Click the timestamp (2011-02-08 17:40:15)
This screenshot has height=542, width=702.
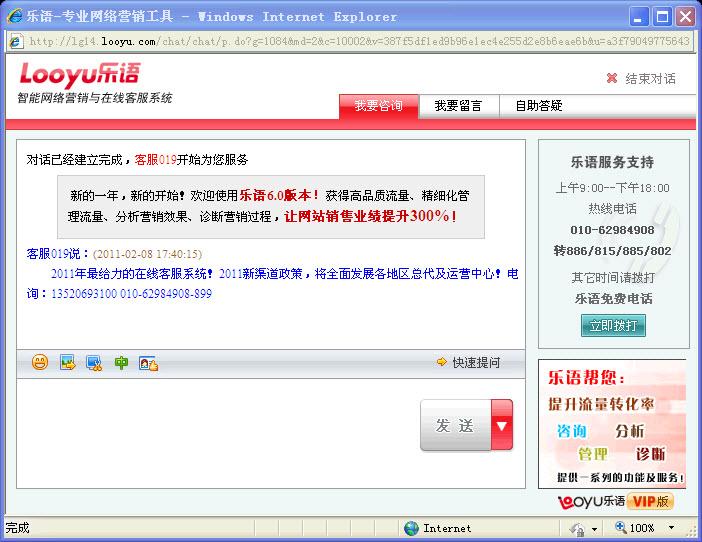[147, 254]
